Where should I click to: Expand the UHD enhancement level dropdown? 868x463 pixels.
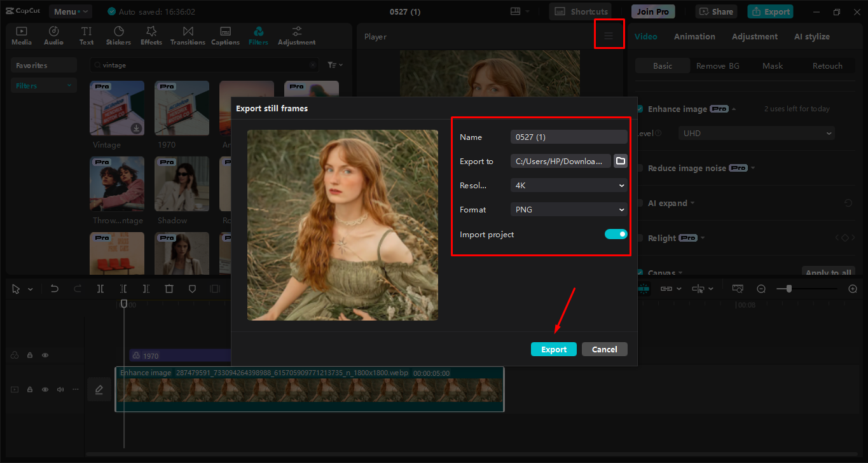click(x=755, y=133)
